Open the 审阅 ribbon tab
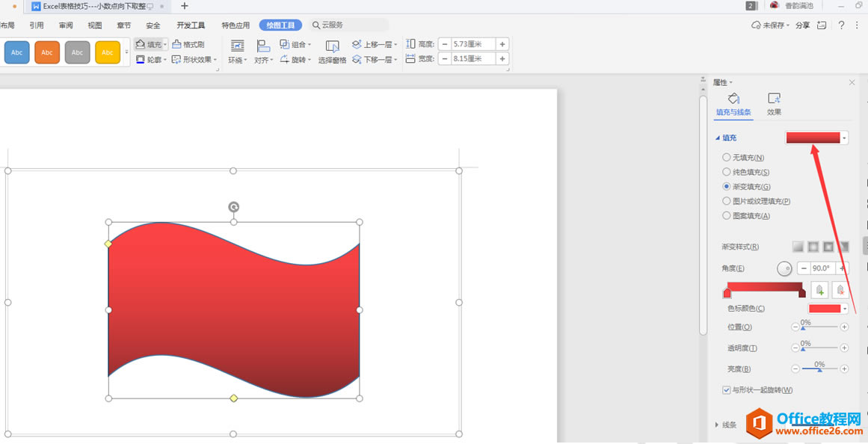This screenshot has width=868, height=444. click(x=66, y=25)
